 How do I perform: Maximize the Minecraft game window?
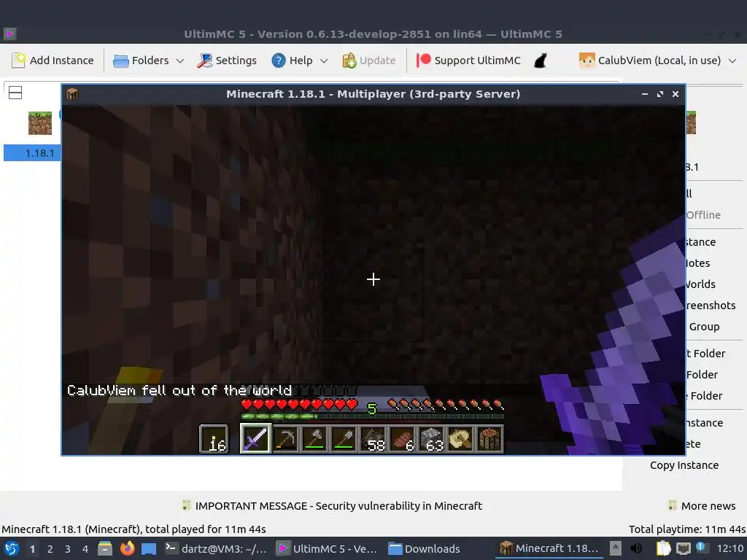[x=659, y=94]
